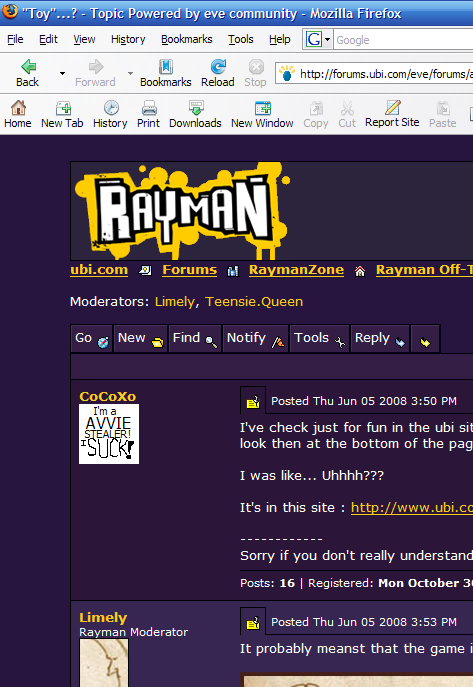
Task: Click the 'Rayman Moderator' title text
Action: point(134,632)
